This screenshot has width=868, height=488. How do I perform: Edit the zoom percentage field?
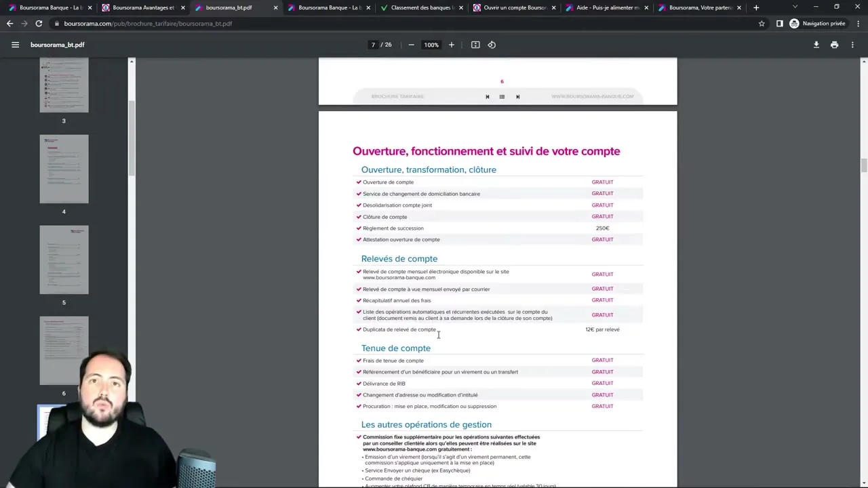pyautogui.click(x=431, y=45)
